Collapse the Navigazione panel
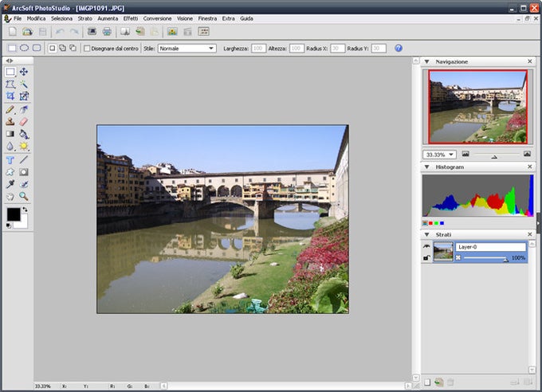 pyautogui.click(x=427, y=61)
